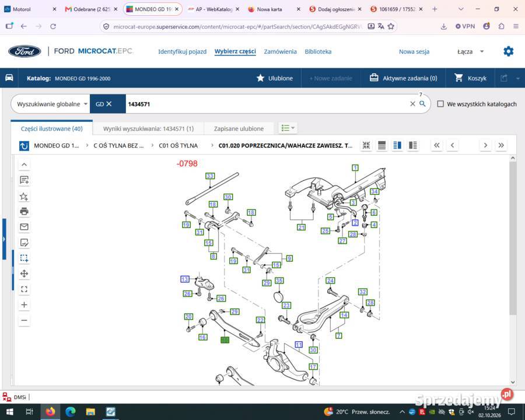The height and width of the screenshot is (420, 525).
Task: Click the Windows Start button
Action: (9, 411)
